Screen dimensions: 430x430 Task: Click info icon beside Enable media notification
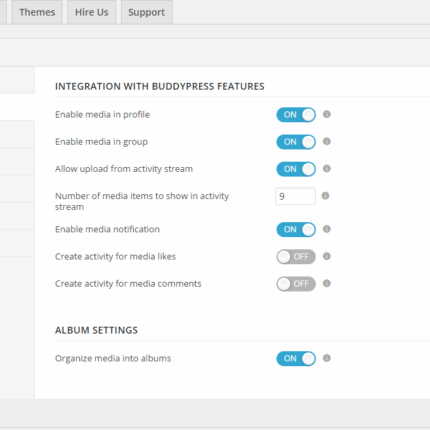(327, 229)
